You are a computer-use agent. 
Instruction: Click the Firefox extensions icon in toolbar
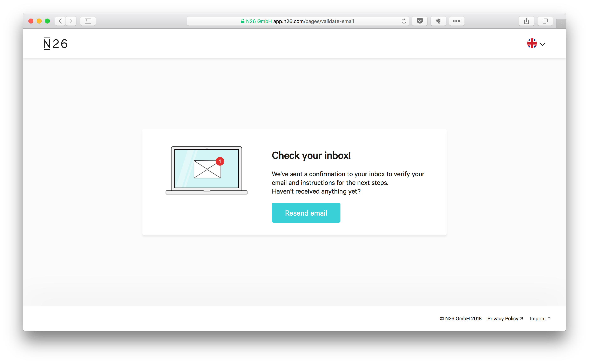[457, 21]
